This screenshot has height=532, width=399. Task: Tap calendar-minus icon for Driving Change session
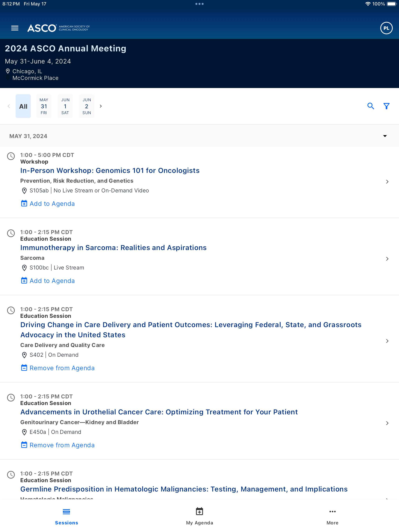(x=24, y=368)
